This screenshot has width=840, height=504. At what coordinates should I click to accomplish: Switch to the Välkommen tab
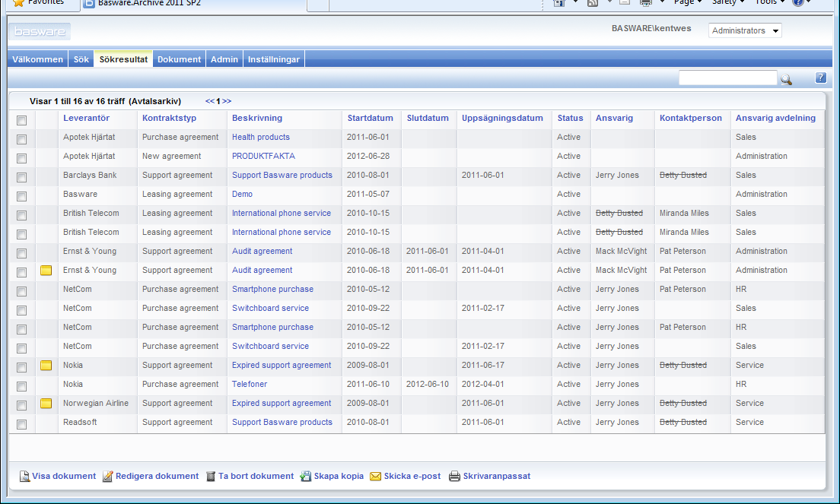tap(37, 59)
